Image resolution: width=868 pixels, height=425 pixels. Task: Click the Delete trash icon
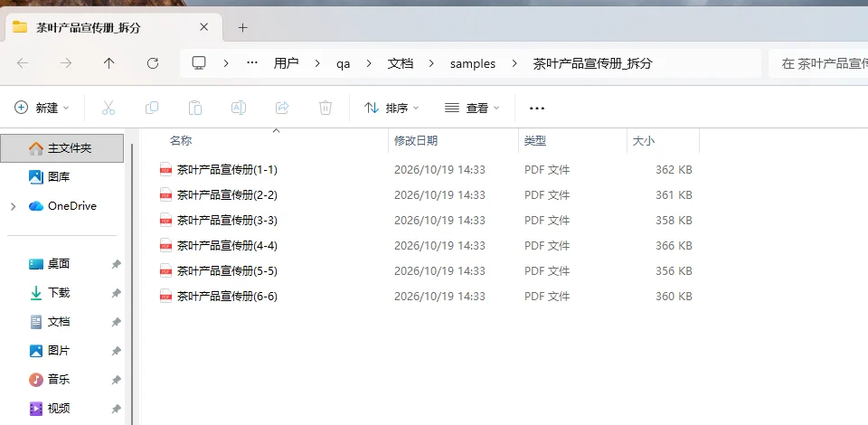[x=325, y=108]
